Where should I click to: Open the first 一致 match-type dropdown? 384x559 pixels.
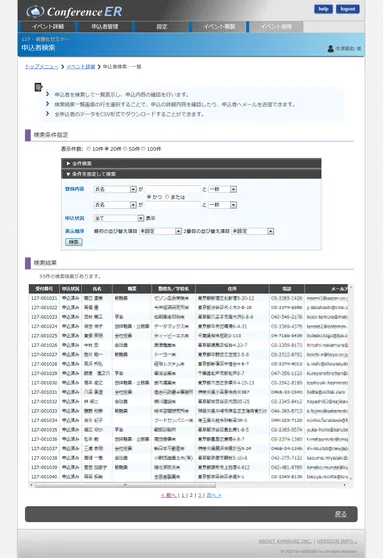click(x=222, y=189)
